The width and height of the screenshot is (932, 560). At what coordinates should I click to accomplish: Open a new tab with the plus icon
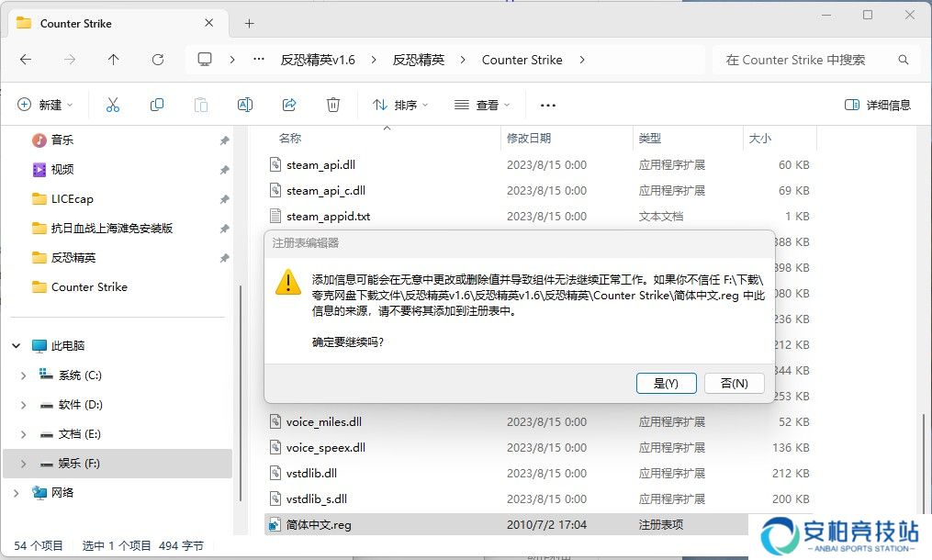click(248, 23)
